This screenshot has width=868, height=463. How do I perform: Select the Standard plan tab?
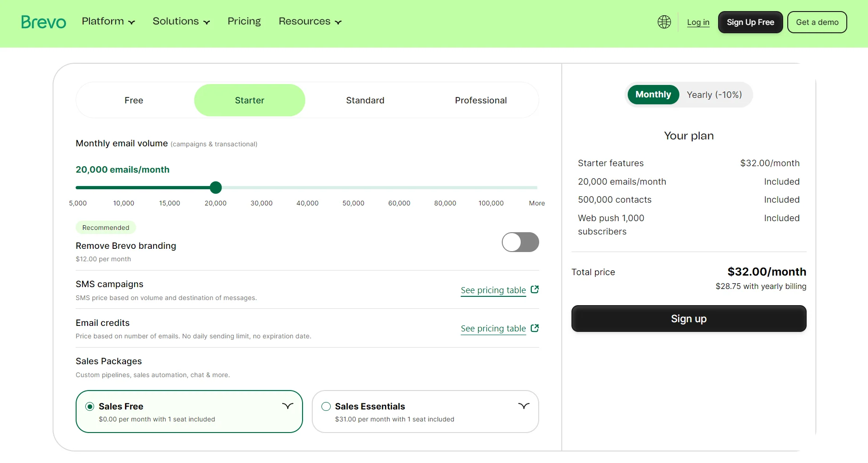pos(365,100)
